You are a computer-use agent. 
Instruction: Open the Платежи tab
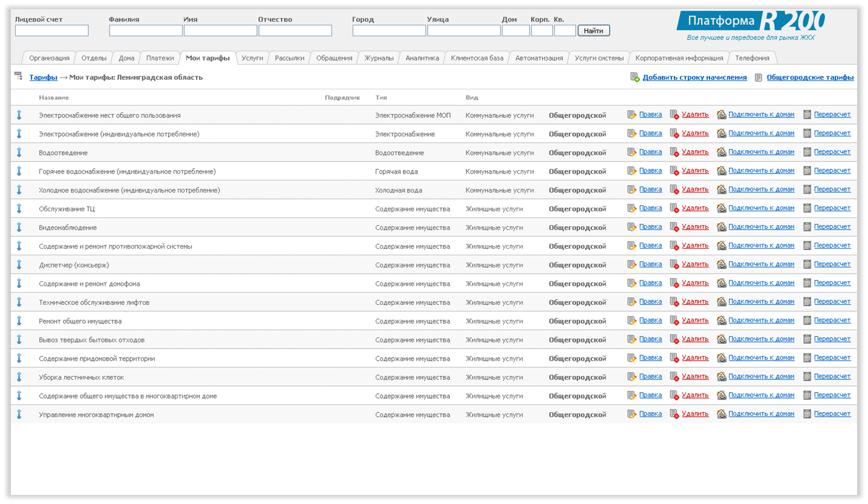click(160, 58)
